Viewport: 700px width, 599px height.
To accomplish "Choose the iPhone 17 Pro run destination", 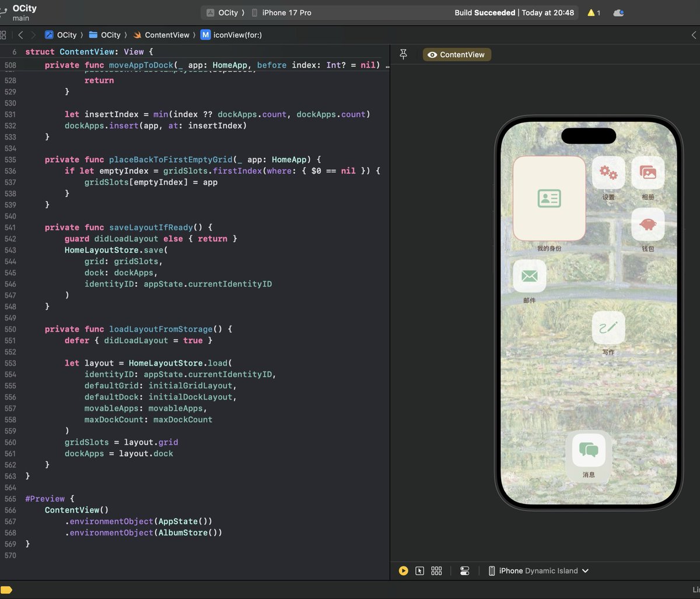I will click(281, 13).
